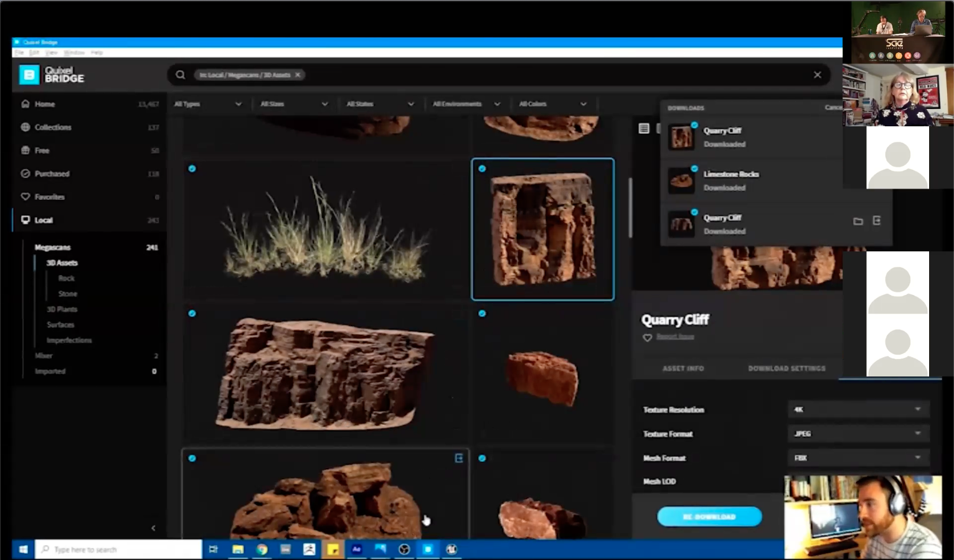The height and width of the screenshot is (560, 954).
Task: Select Megascans in the Local tree
Action: coord(53,248)
